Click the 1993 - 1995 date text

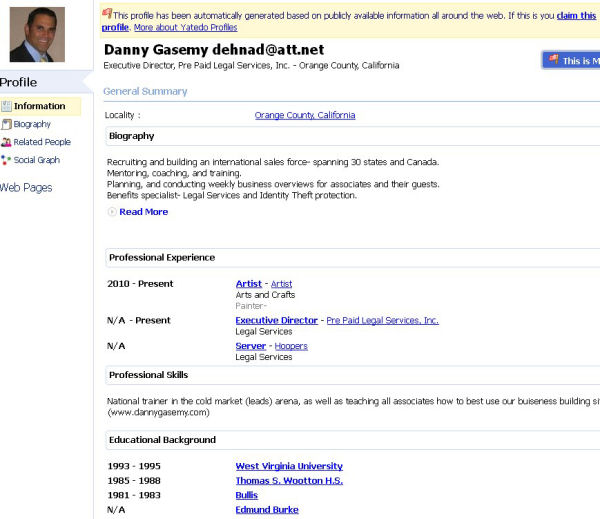click(x=134, y=466)
